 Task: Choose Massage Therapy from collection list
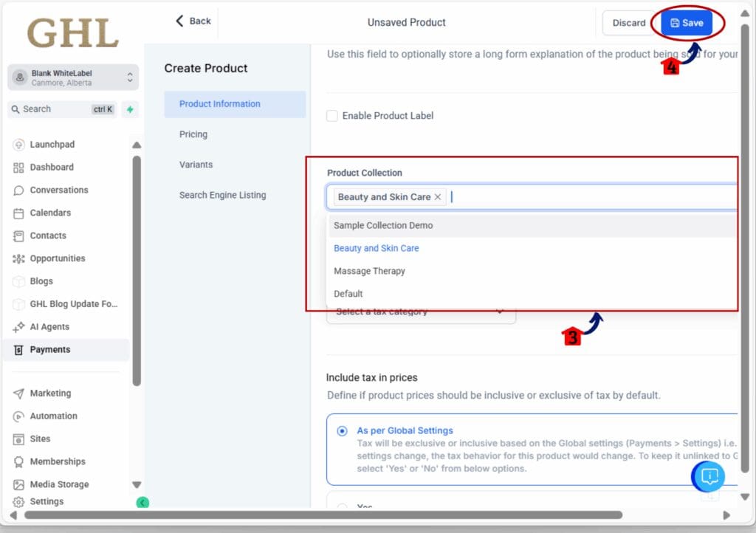369,271
